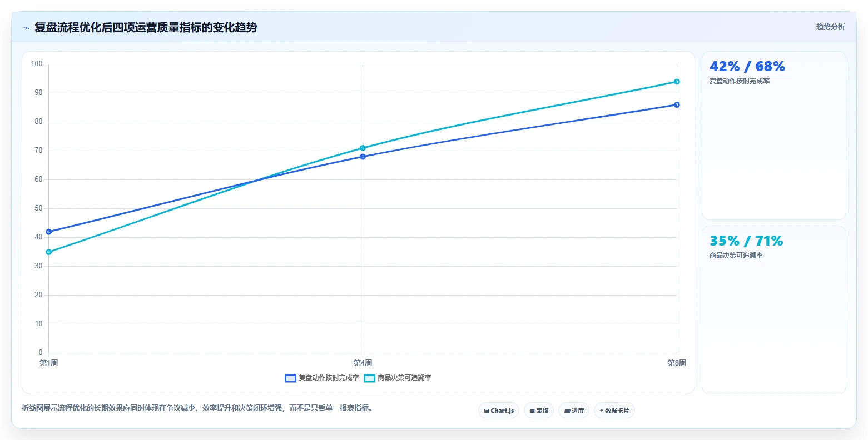Click 复盘动作按时完成率 caption in the stat card
Image resolution: width=868 pixels, height=440 pixels.
[x=740, y=81]
